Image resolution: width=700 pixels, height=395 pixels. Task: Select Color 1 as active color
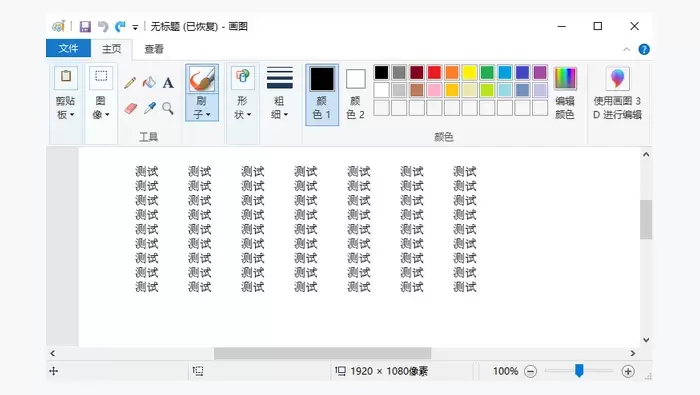pyautogui.click(x=322, y=95)
